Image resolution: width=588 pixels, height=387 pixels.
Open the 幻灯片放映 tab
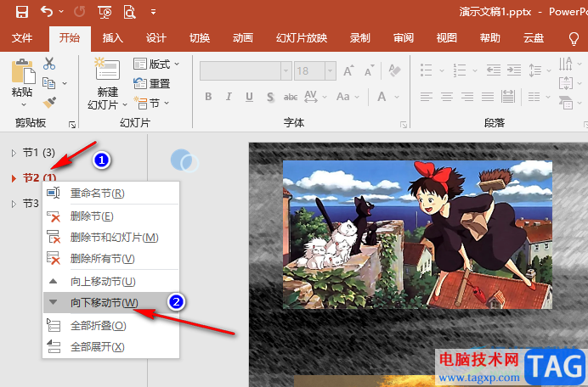tap(302, 38)
